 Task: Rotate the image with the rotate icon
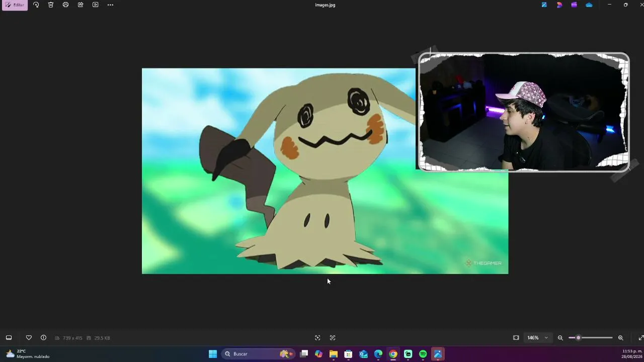click(x=36, y=5)
